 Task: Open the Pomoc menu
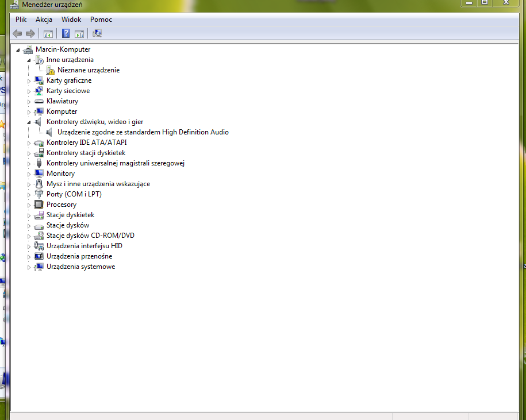tap(101, 20)
